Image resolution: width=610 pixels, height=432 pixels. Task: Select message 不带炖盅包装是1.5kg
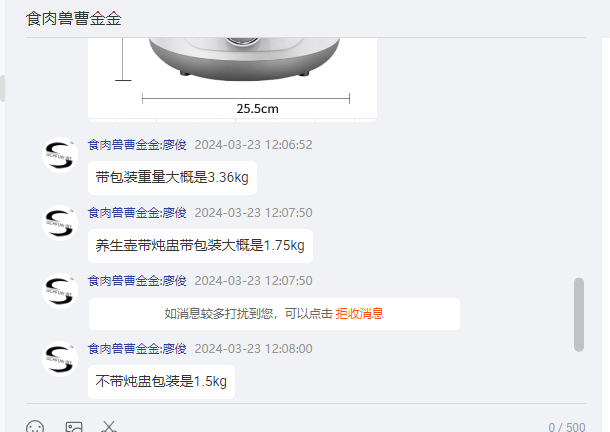pos(161,381)
